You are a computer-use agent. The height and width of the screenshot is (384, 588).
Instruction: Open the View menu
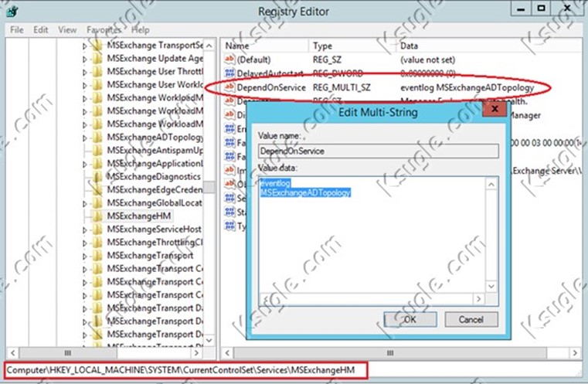tap(67, 29)
